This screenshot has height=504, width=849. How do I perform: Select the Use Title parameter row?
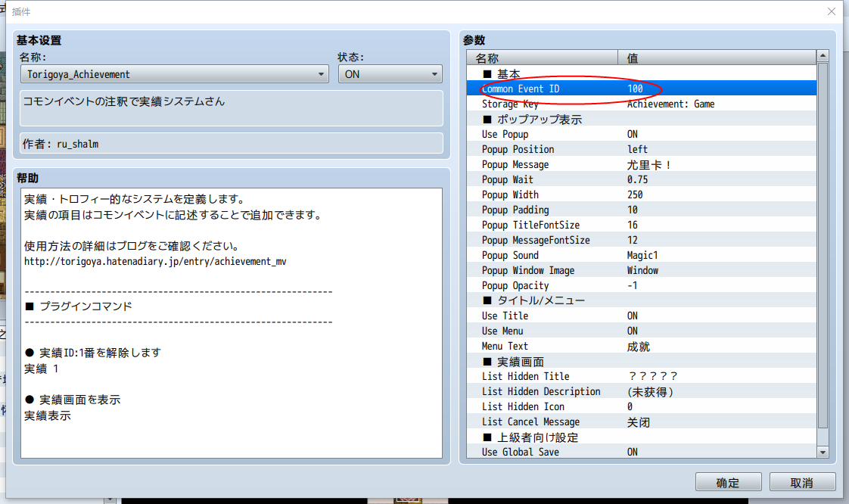tap(641, 316)
